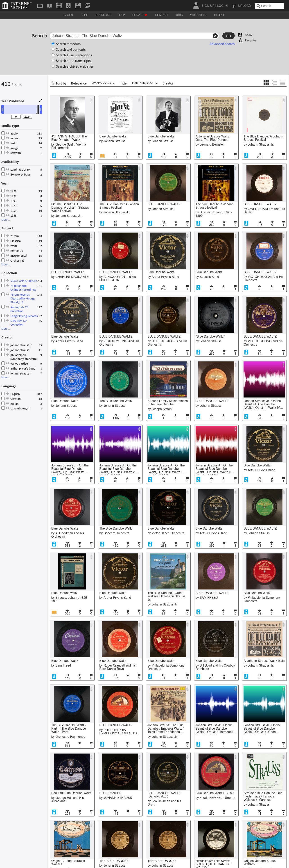The height and width of the screenshot is (868, 289).
Task: Expand more Subject filter options
Action: (x=5, y=265)
